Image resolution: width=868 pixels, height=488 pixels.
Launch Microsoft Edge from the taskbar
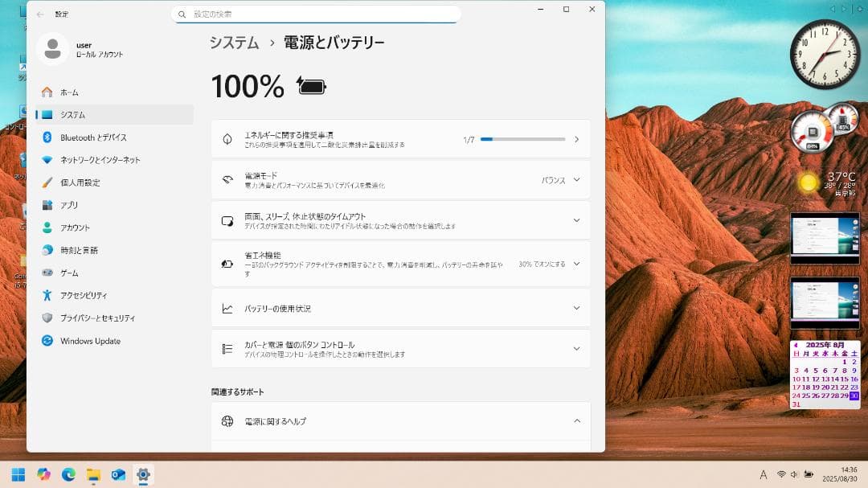tap(69, 475)
